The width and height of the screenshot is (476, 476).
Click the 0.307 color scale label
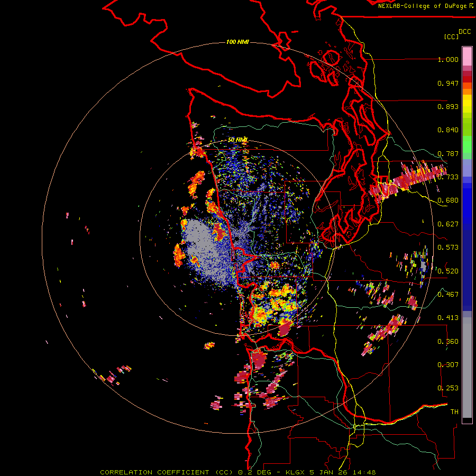click(448, 365)
